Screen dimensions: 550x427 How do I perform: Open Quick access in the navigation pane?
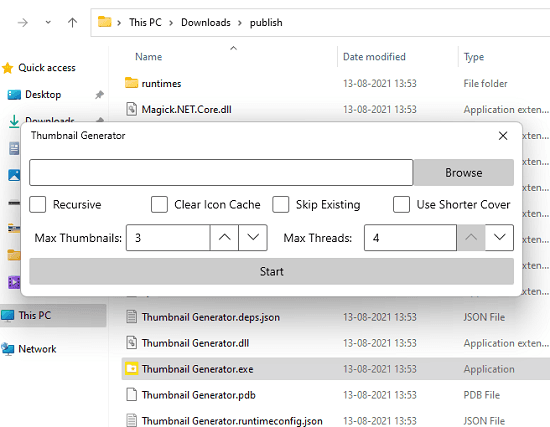[x=47, y=68]
